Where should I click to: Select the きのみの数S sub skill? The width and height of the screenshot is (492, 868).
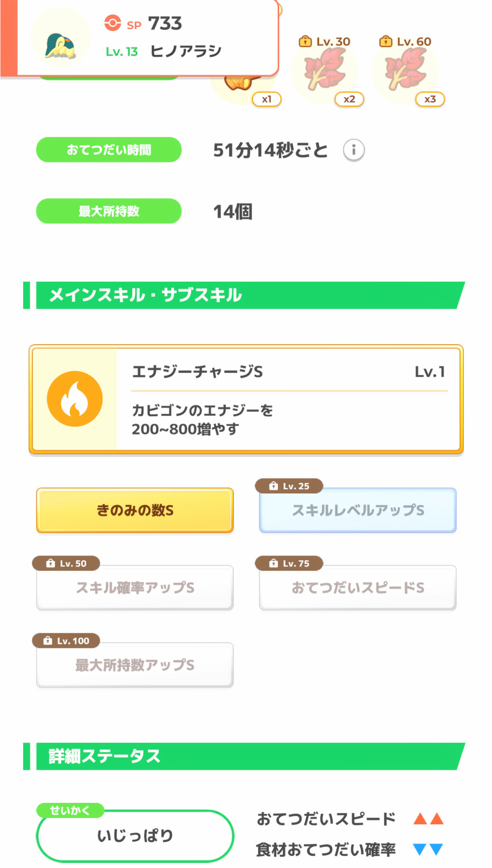click(135, 510)
